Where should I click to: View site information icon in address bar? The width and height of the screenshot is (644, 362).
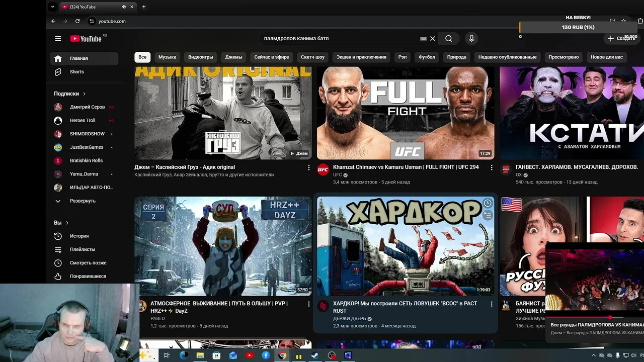tap(92, 21)
